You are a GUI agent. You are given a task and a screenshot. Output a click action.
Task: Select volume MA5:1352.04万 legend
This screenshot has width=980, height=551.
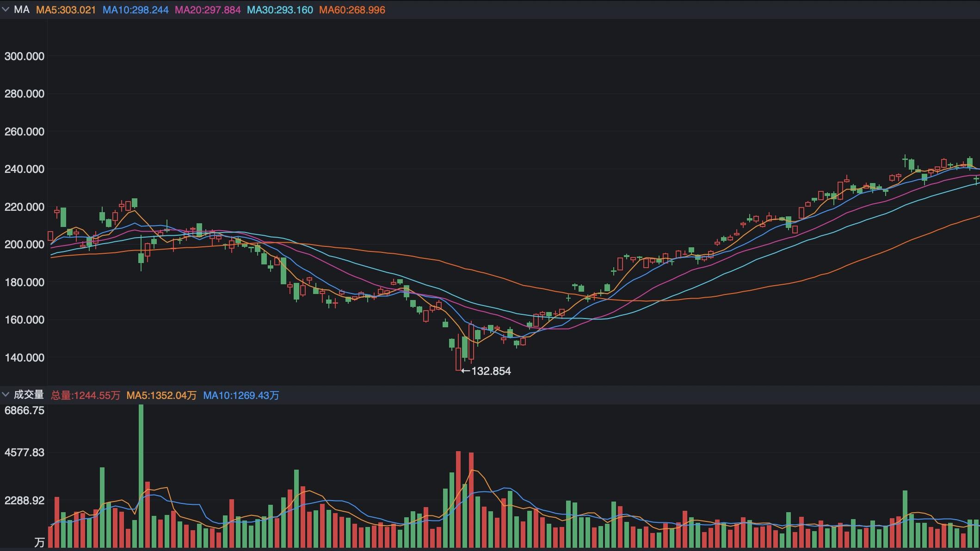click(x=161, y=395)
